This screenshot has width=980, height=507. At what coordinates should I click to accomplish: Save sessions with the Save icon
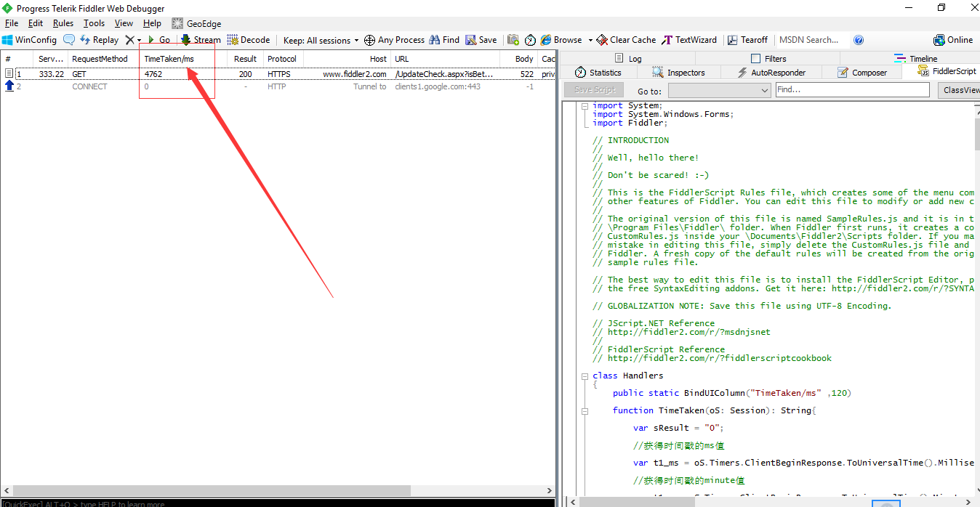481,40
